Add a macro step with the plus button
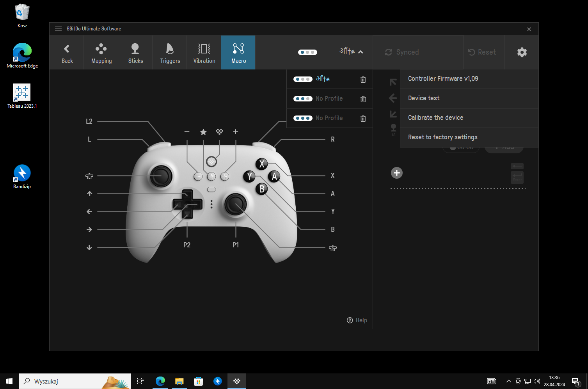 (x=397, y=173)
